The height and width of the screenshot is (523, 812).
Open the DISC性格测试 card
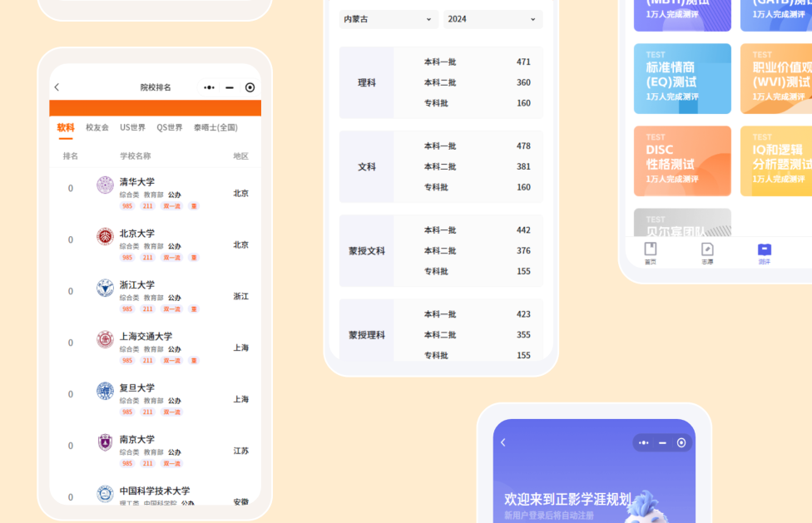682,160
